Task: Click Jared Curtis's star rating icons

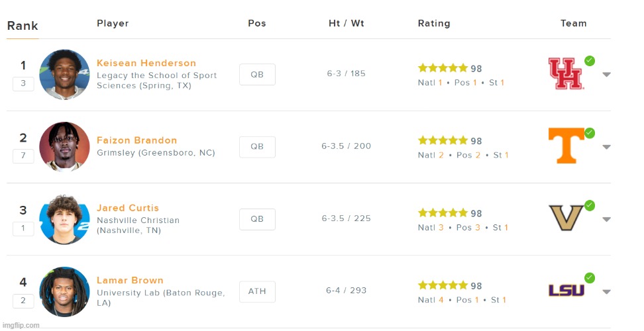Action: (443, 213)
